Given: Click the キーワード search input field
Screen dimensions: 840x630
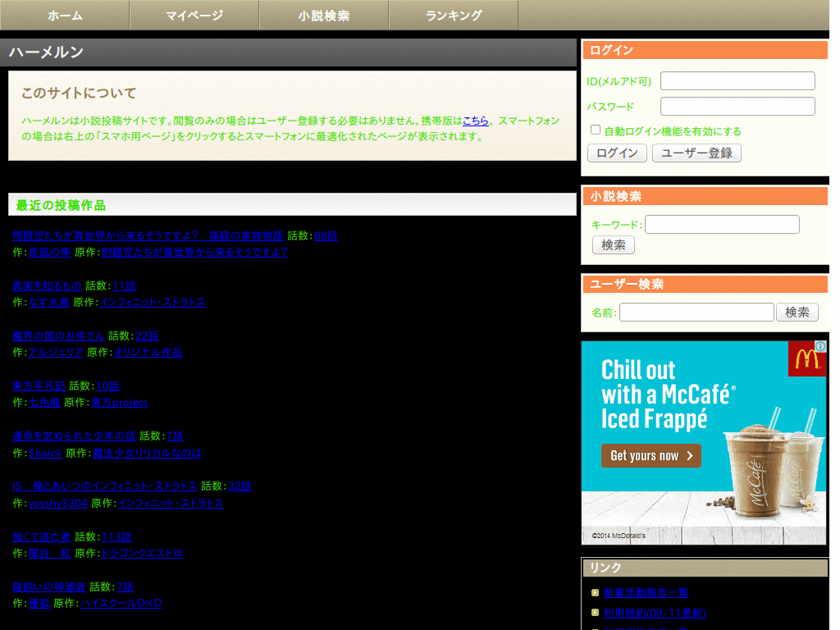Looking at the screenshot, I should click(x=722, y=225).
